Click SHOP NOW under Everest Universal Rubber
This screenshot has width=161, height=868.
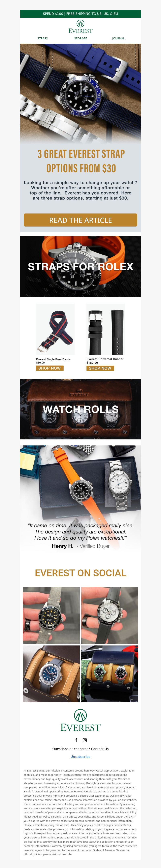pos(100,368)
